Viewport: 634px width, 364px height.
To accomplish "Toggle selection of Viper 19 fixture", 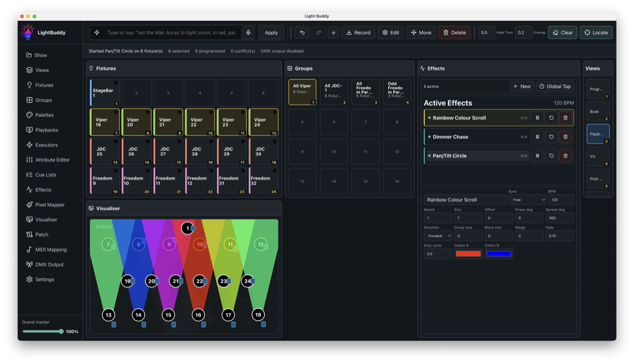I will [105, 123].
